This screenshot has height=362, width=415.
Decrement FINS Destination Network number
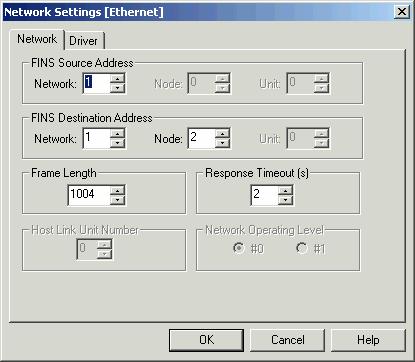click(117, 143)
